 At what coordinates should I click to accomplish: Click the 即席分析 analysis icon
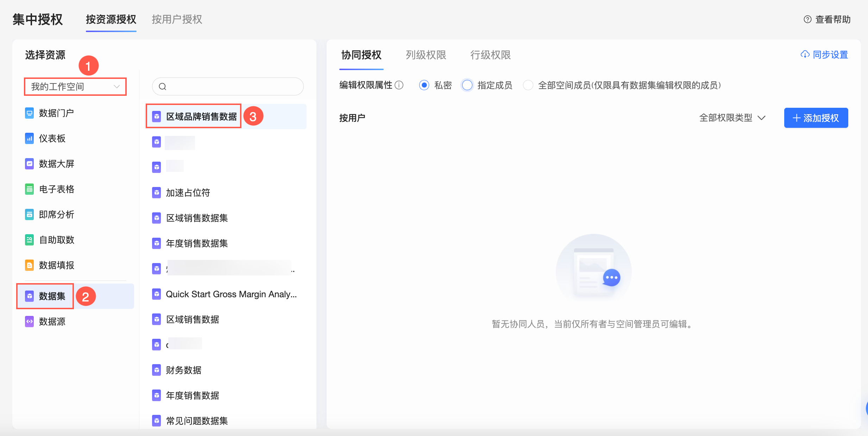[30, 214]
